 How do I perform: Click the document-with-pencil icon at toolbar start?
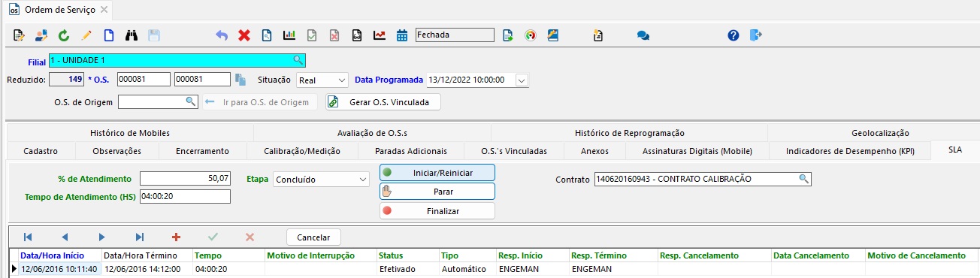pos(20,35)
